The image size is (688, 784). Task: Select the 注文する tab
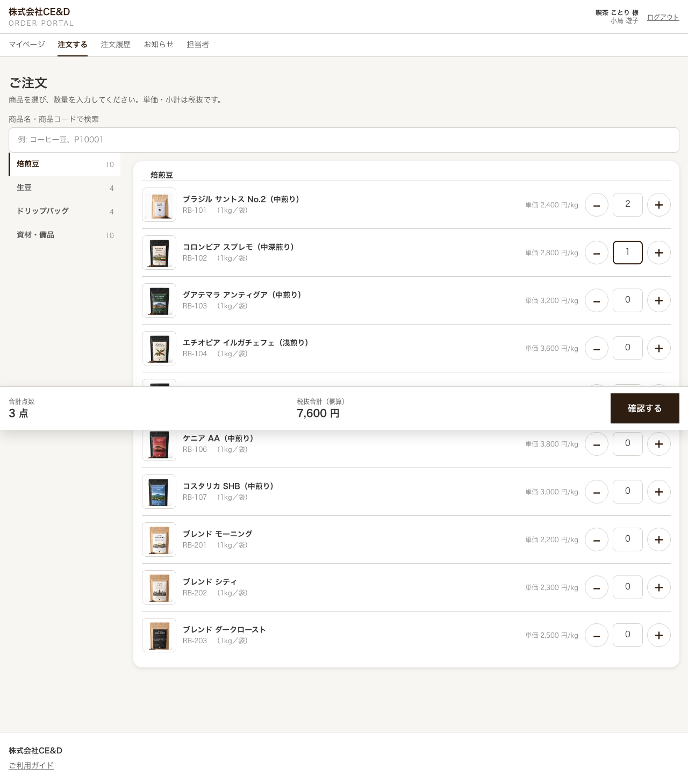(x=73, y=45)
